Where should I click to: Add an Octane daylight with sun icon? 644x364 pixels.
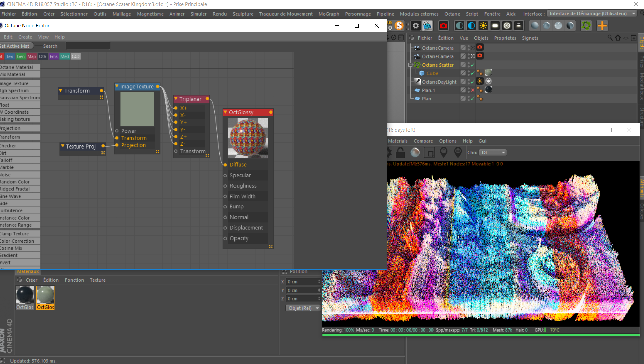click(483, 26)
